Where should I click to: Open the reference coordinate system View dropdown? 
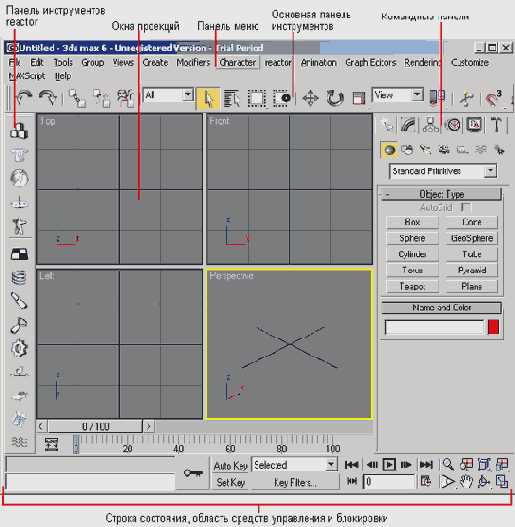pyautogui.click(x=397, y=95)
